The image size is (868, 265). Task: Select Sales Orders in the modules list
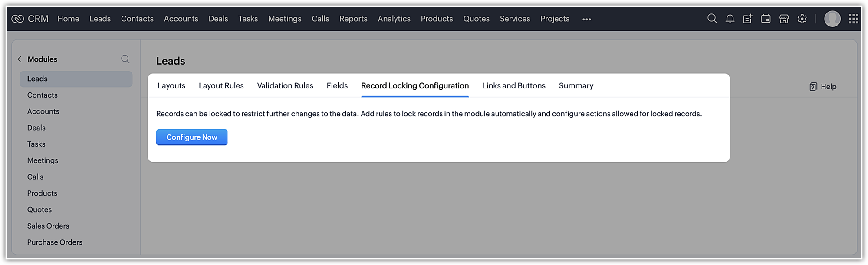[x=48, y=226]
